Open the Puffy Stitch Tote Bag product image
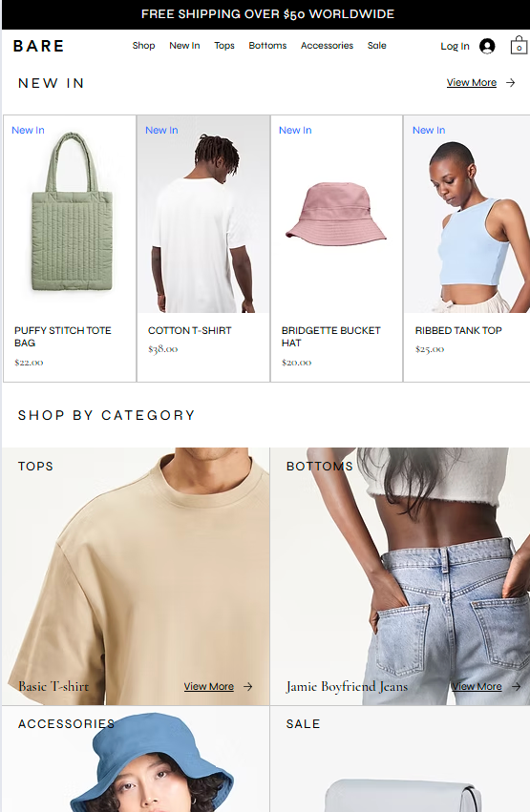This screenshot has width=530, height=812. click(70, 215)
